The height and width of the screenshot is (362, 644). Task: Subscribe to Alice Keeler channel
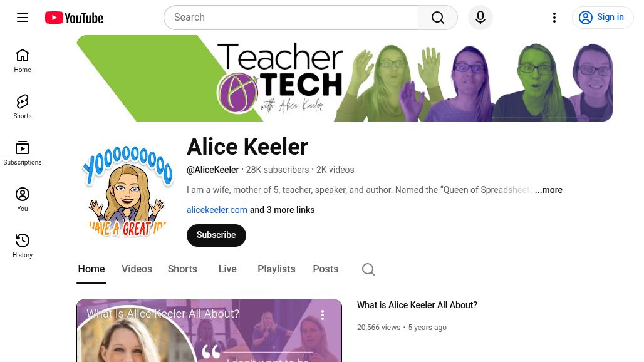pos(217,235)
